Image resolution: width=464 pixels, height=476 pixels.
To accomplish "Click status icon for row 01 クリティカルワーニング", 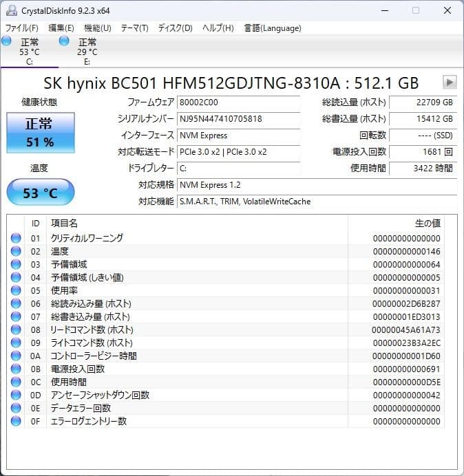I will (16, 238).
